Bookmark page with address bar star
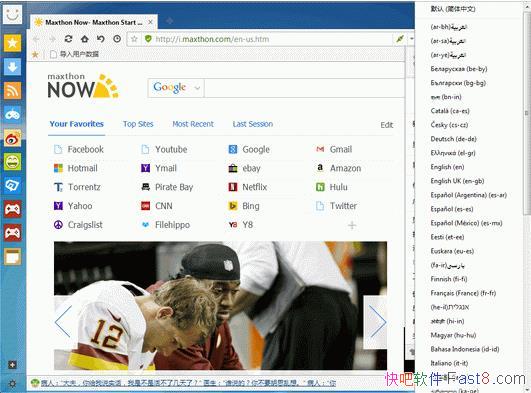Screen dimensions: 531x393 134,39
